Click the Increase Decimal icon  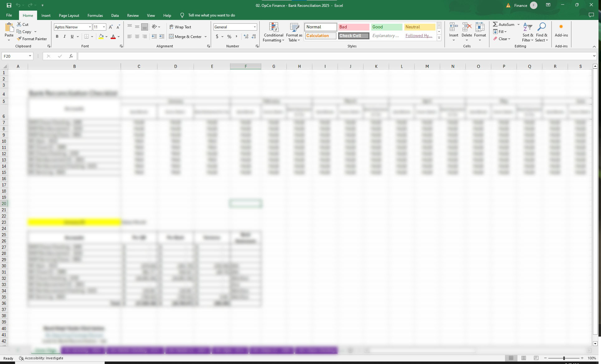(246, 37)
